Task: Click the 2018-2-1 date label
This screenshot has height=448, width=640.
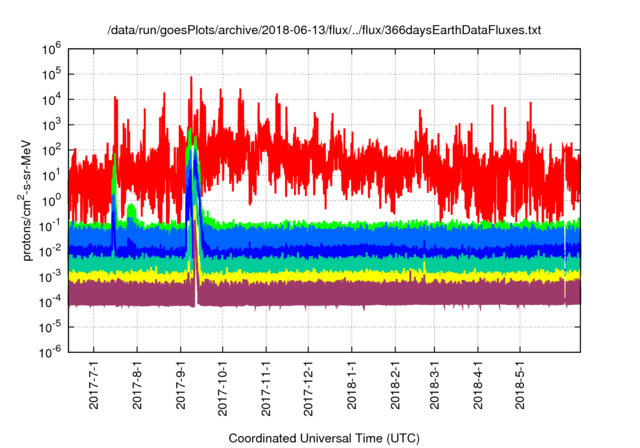Action: click(395, 384)
